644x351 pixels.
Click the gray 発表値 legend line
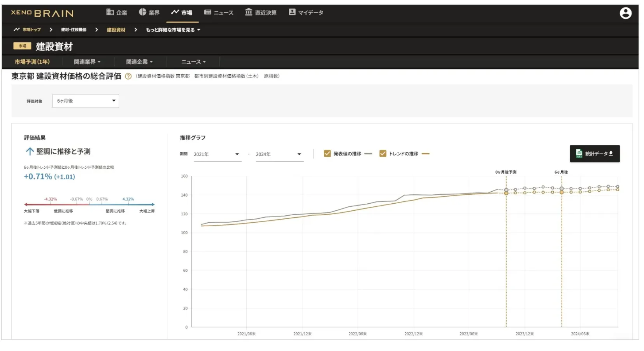368,154
